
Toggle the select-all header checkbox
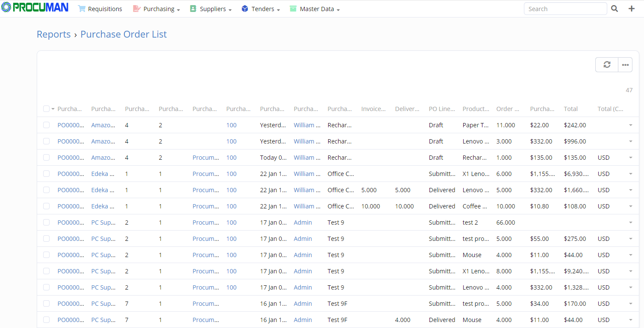[46, 109]
